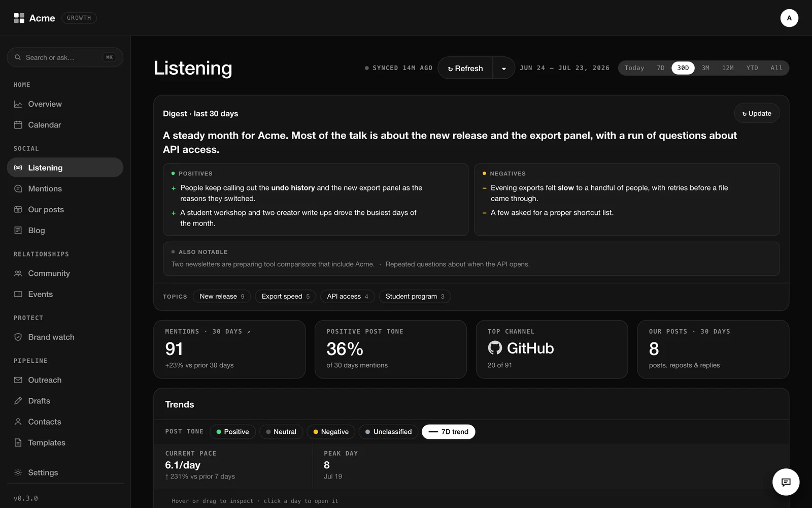Toggle the Neutral tone filter
This screenshot has height=508, width=812.
pyautogui.click(x=281, y=432)
